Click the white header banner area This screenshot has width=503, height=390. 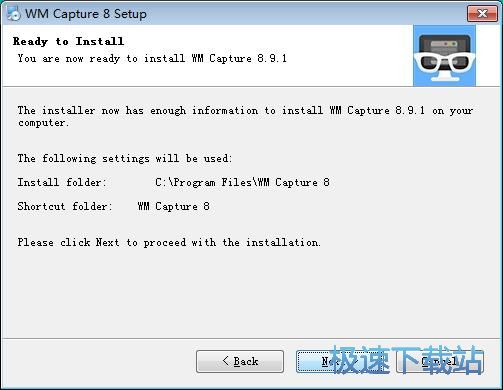[x=207, y=56]
